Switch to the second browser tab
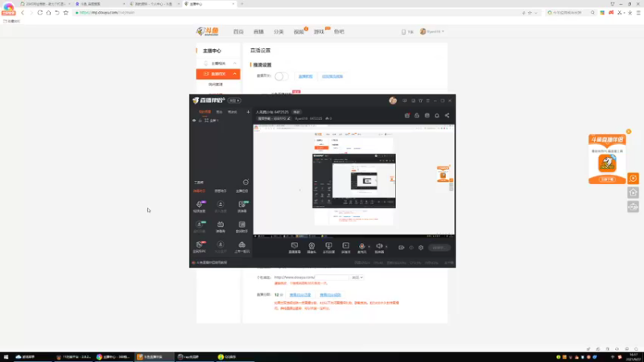This screenshot has height=362, width=644. (x=100, y=4)
